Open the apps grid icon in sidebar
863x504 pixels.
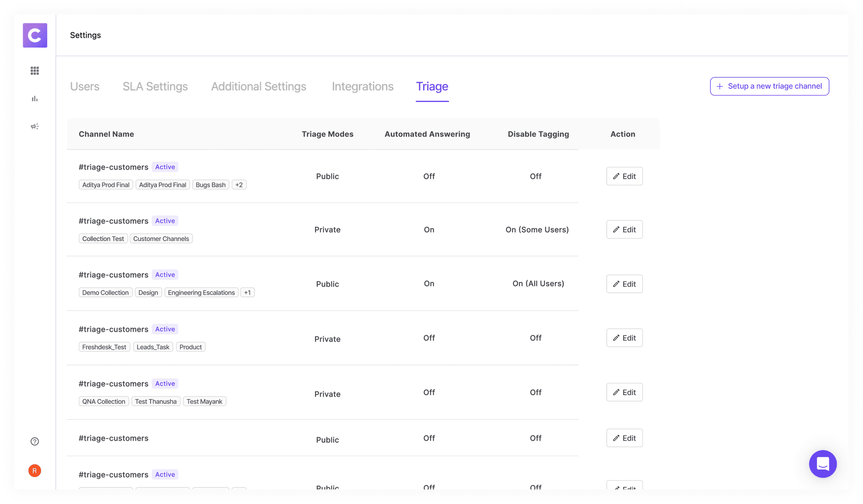(x=35, y=71)
